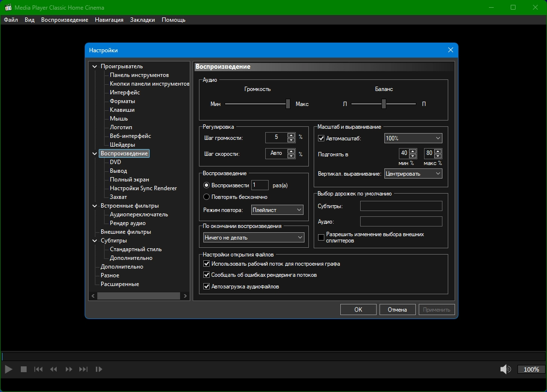The width and height of the screenshot is (547, 392).
Task: Click the OK button
Action: pos(358,310)
